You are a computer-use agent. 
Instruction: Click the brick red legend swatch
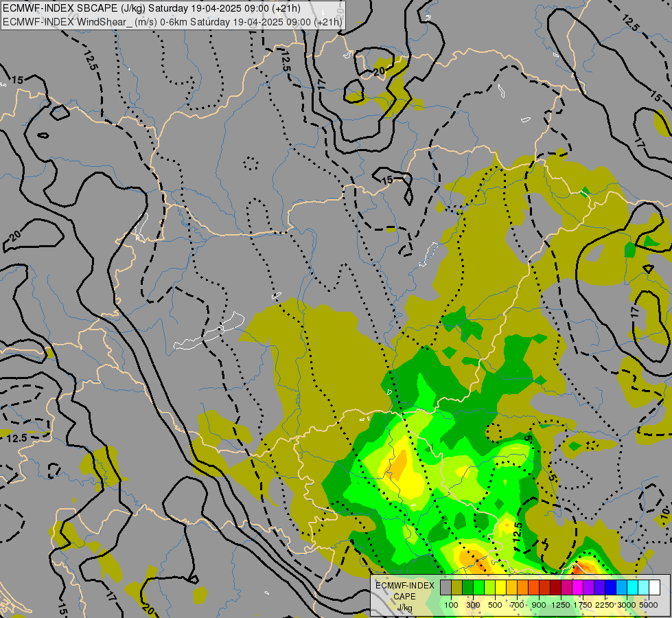(545, 587)
